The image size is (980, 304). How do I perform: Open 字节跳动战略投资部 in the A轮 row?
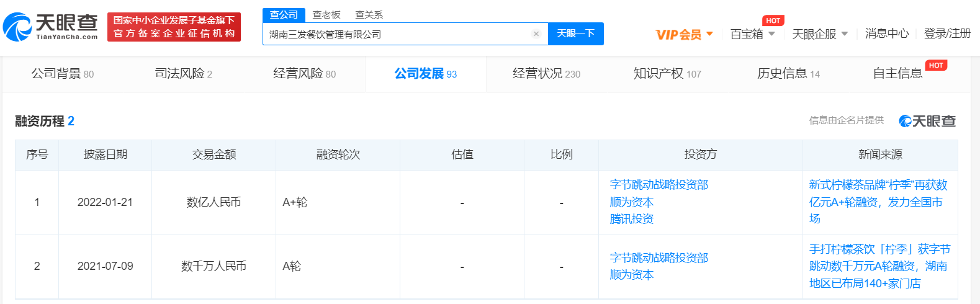(659, 258)
